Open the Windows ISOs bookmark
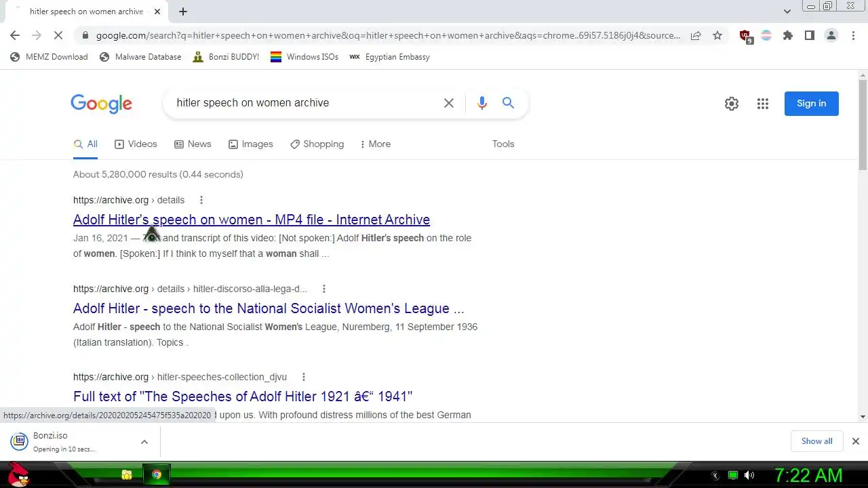The width and height of the screenshot is (868, 488). (x=304, y=57)
